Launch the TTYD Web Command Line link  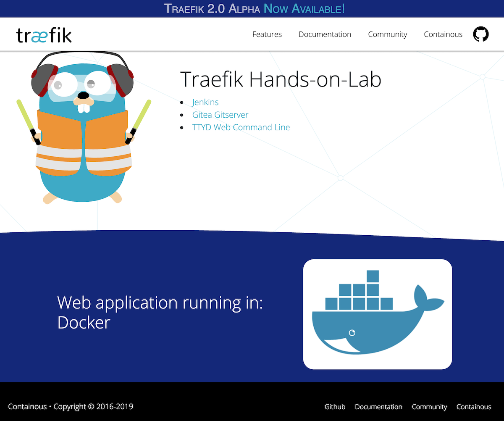[241, 127]
